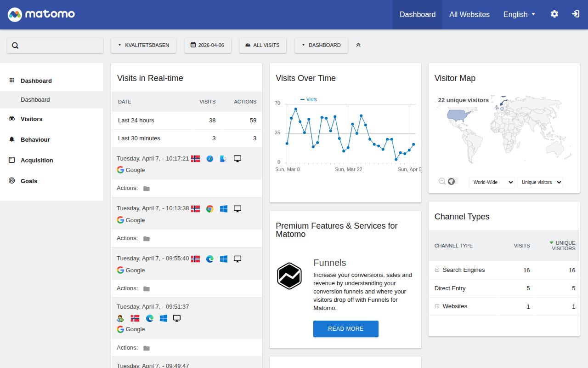Click the sign-in arrow icon
The image size is (588, 368).
tap(575, 14)
